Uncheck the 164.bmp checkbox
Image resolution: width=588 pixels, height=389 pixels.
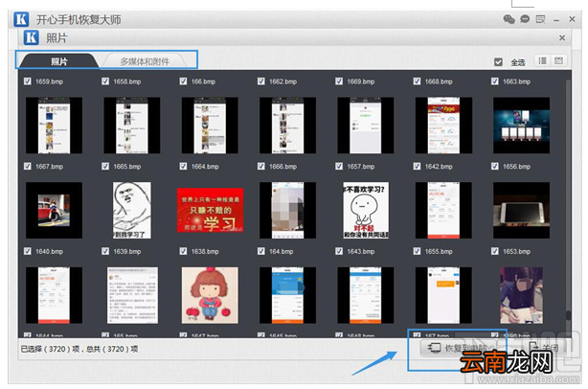tap(261, 251)
